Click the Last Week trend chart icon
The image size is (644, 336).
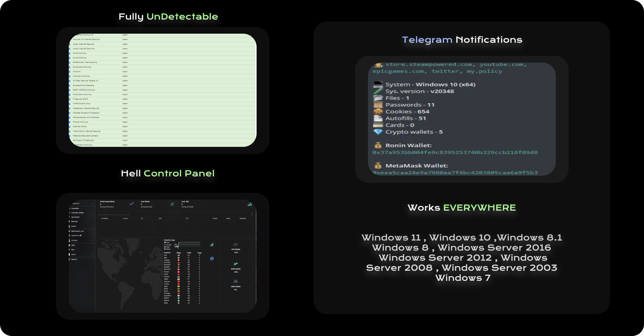point(172,204)
